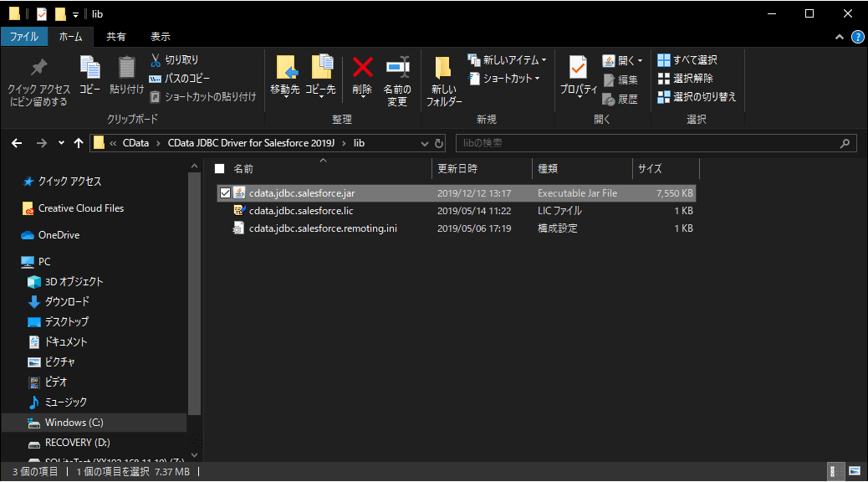
Task: Click the Copy ribbon icon
Action: click(89, 75)
